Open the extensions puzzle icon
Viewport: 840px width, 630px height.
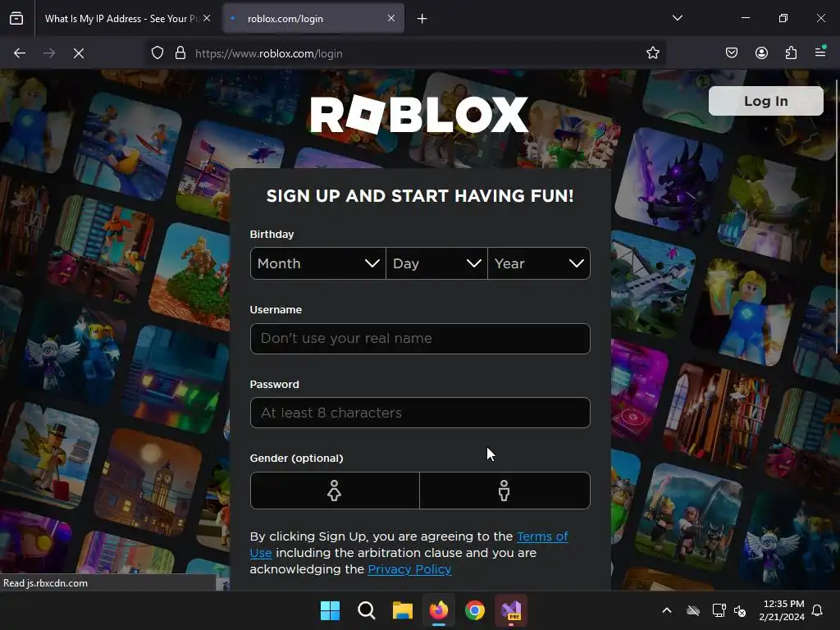791,52
